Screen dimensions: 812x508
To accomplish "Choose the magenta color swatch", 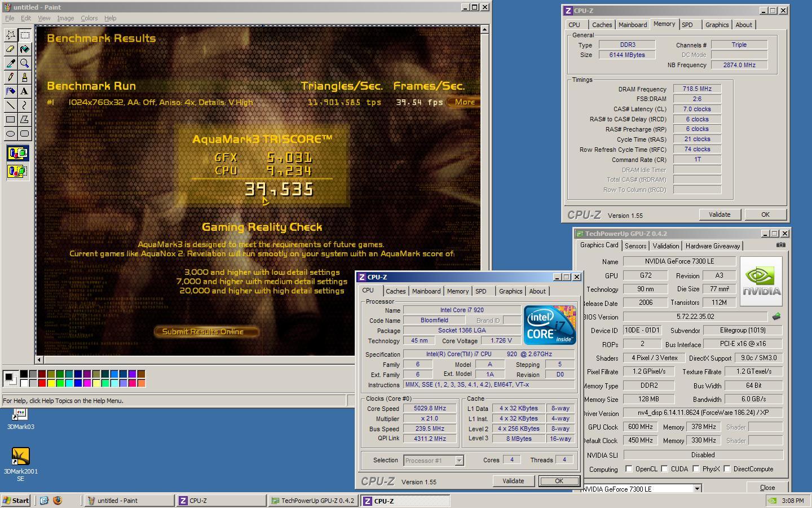I will [x=87, y=383].
